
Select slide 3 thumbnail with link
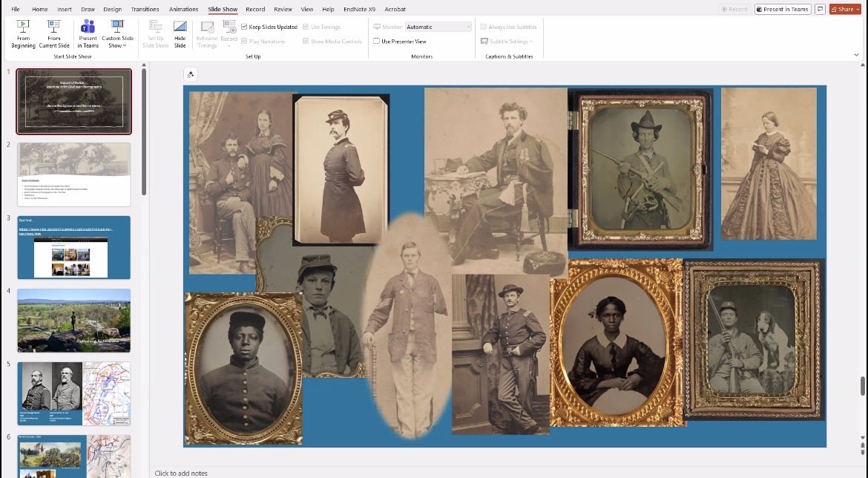point(74,248)
